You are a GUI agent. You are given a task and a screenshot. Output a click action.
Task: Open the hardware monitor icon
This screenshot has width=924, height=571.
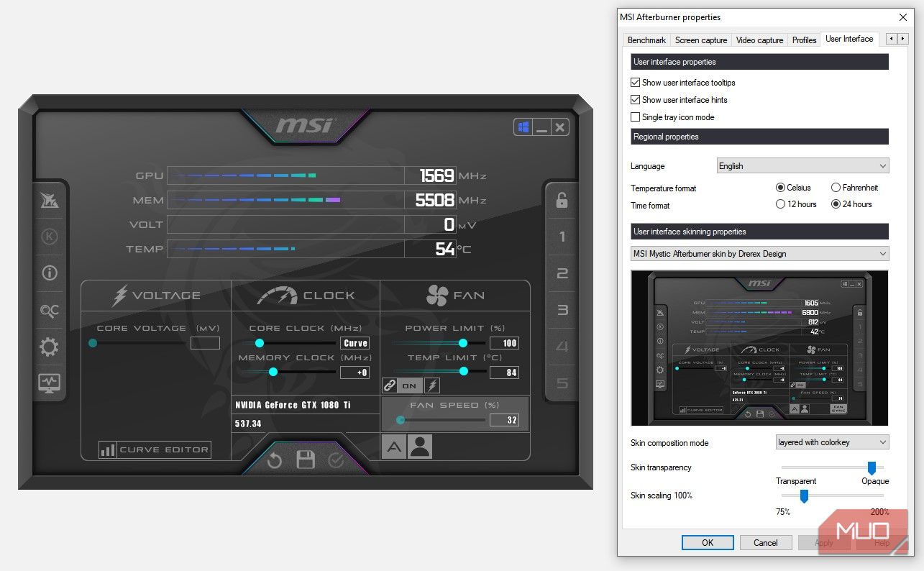[49, 383]
